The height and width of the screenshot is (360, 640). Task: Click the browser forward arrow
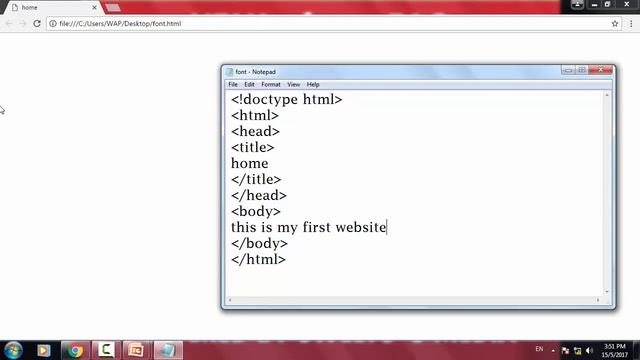pos(23,24)
